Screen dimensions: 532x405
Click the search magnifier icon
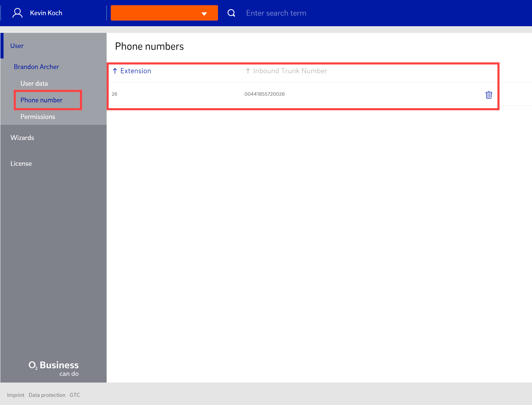pos(231,13)
